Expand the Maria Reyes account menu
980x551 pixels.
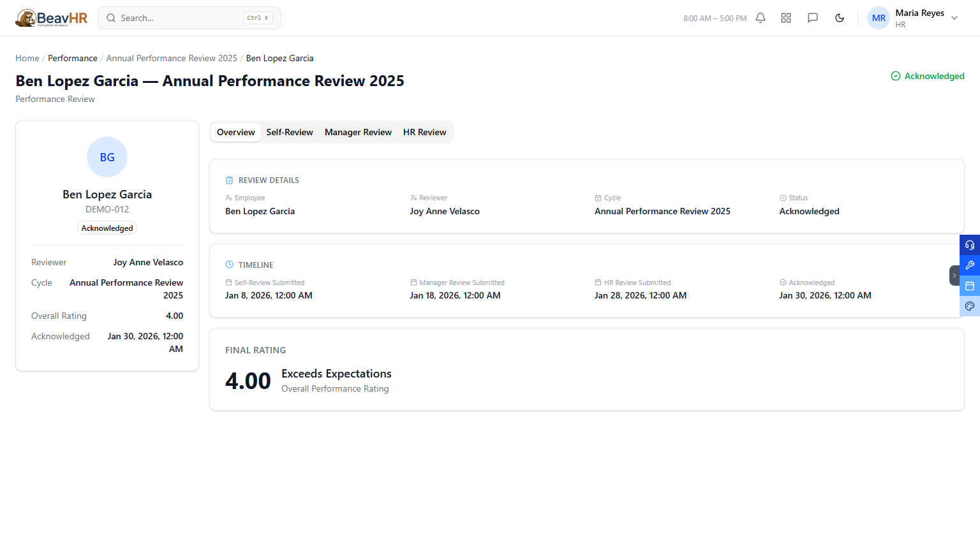(x=954, y=18)
